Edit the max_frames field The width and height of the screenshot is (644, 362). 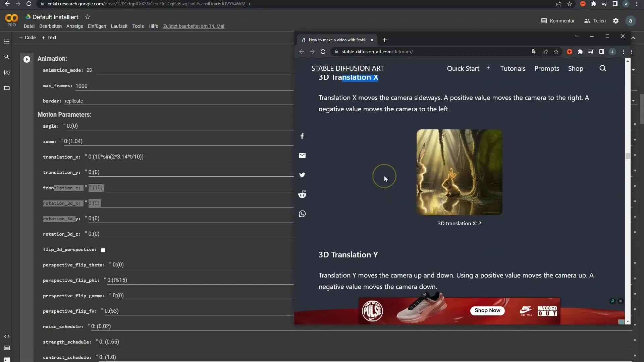point(184,86)
